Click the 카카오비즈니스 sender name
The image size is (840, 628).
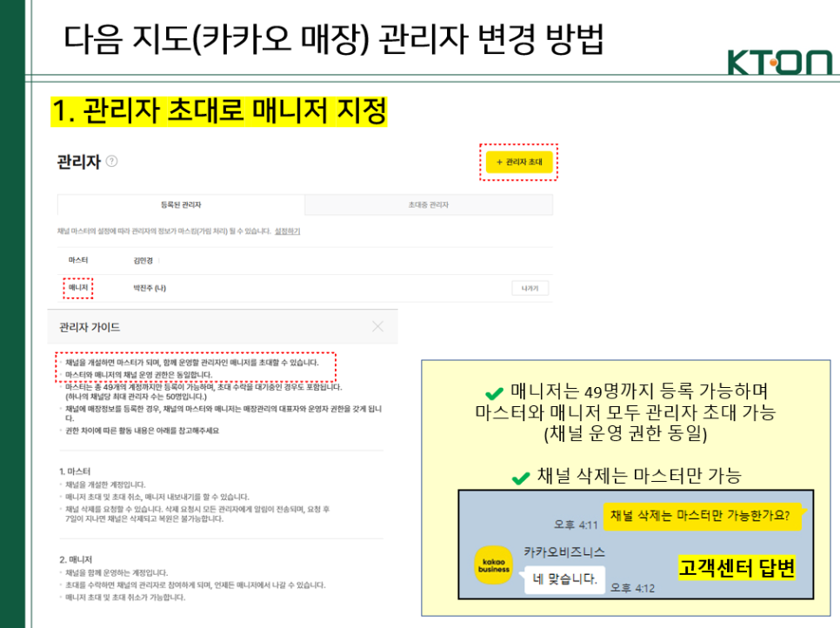point(564,551)
